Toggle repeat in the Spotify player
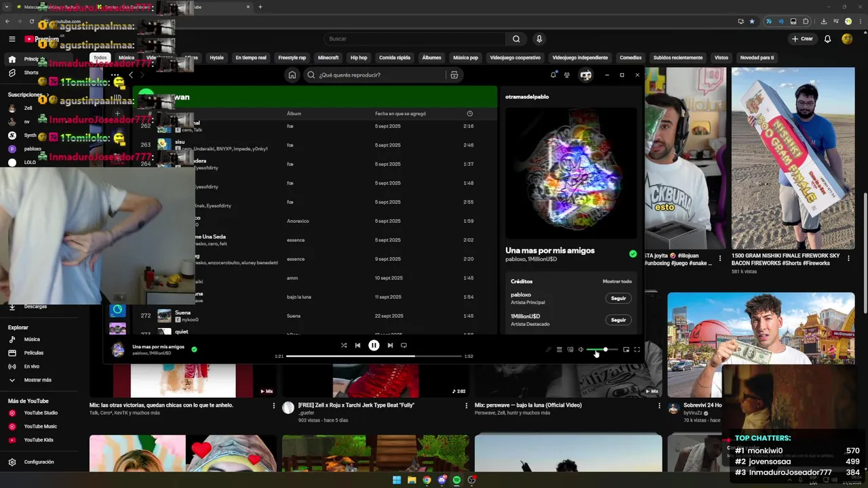This screenshot has height=488, width=868. pos(403,345)
